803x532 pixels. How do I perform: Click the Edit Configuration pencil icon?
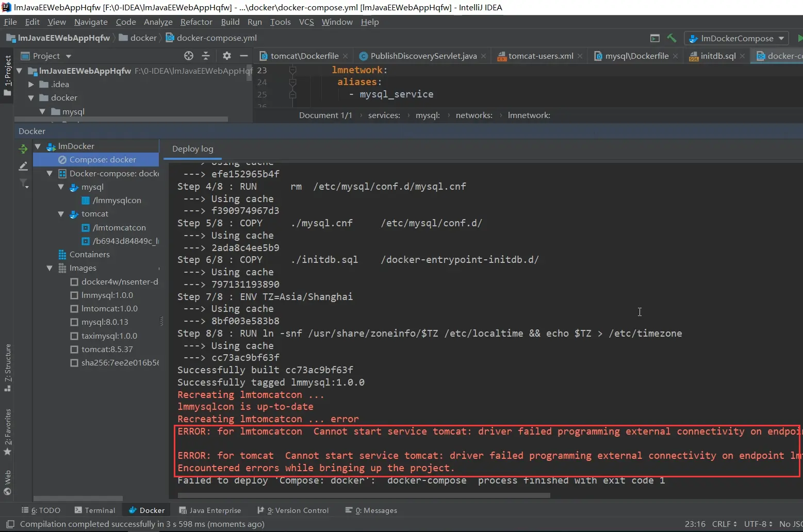pos(23,166)
